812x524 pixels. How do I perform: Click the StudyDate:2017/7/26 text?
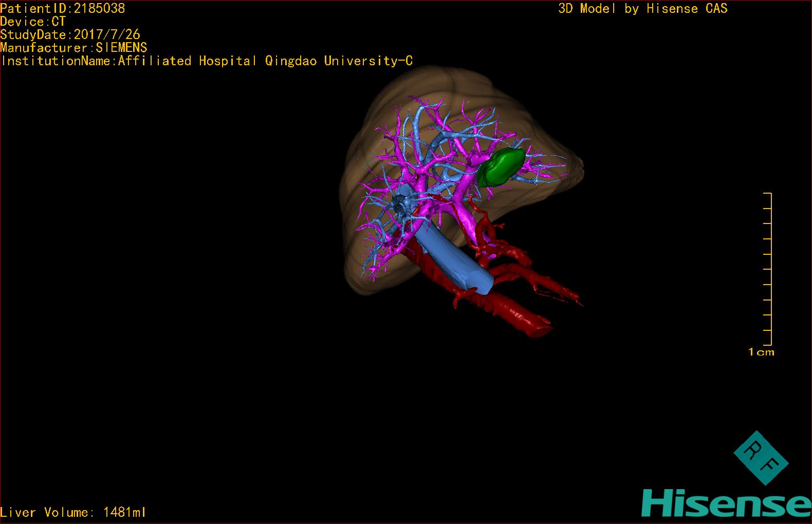(70, 34)
